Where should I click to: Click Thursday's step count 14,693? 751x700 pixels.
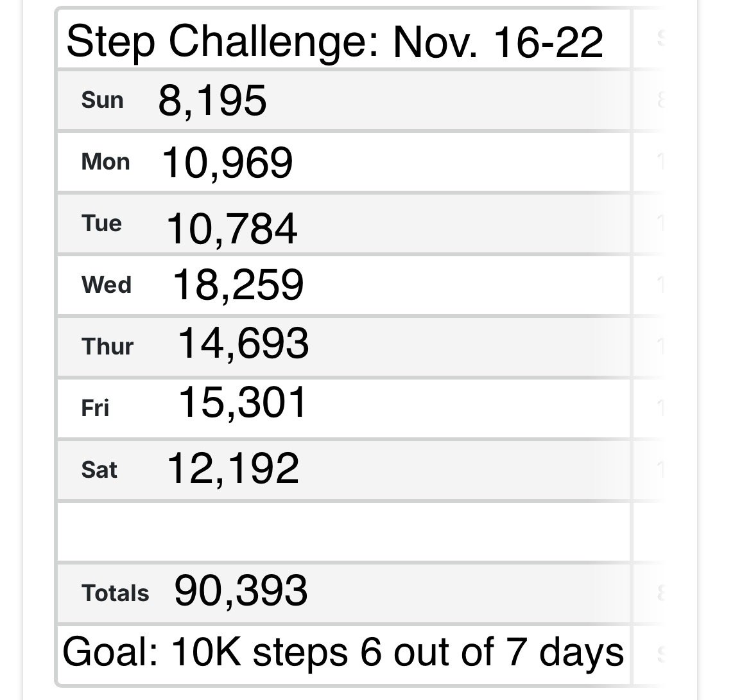[243, 344]
